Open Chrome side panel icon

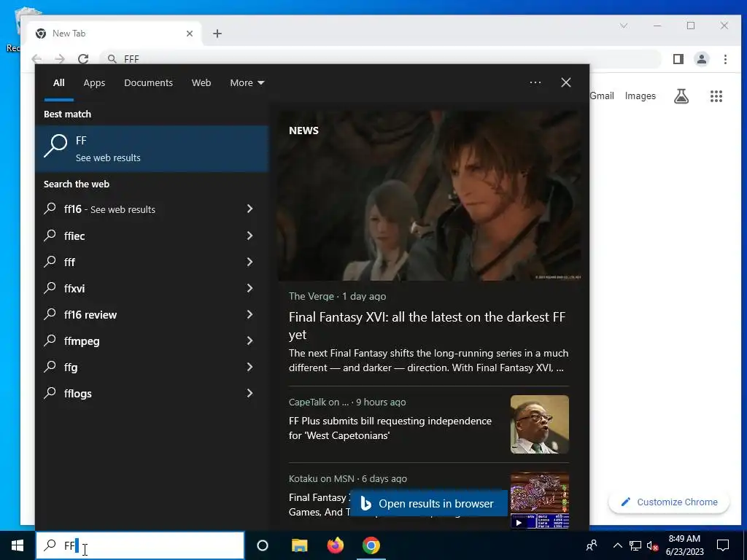[678, 59]
